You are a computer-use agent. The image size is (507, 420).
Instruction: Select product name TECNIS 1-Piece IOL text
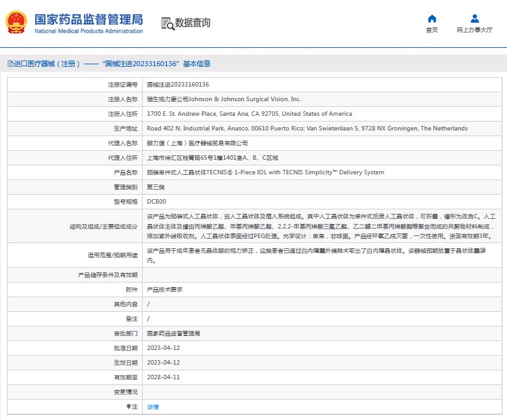coord(266,172)
